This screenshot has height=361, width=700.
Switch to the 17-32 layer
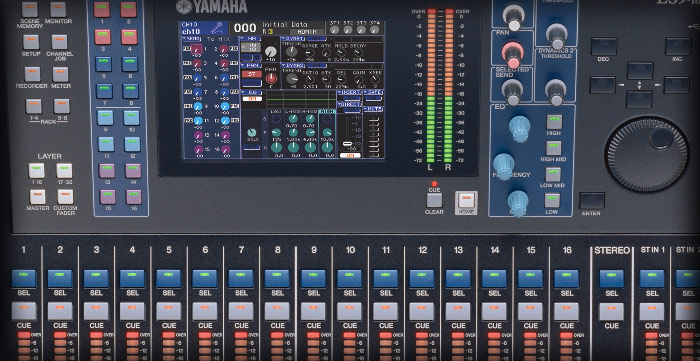pyautogui.click(x=64, y=170)
